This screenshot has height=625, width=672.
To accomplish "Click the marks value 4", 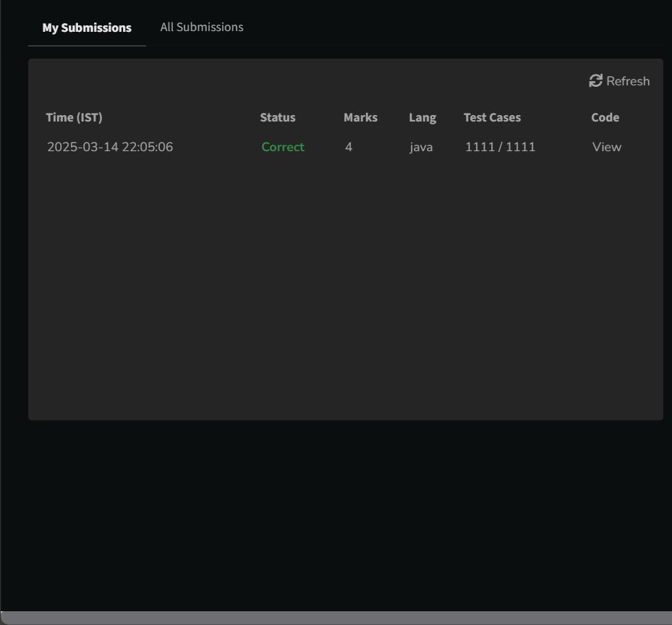I will (x=349, y=147).
